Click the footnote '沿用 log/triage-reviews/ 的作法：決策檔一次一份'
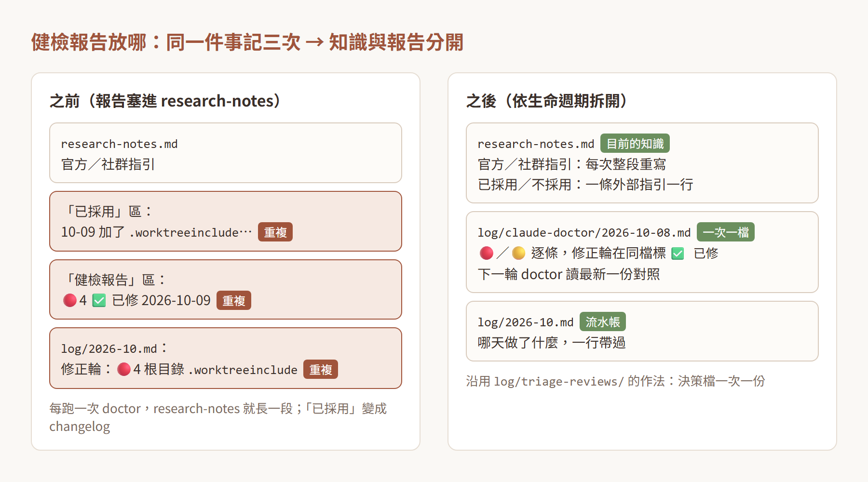This screenshot has width=868, height=482. [615, 381]
